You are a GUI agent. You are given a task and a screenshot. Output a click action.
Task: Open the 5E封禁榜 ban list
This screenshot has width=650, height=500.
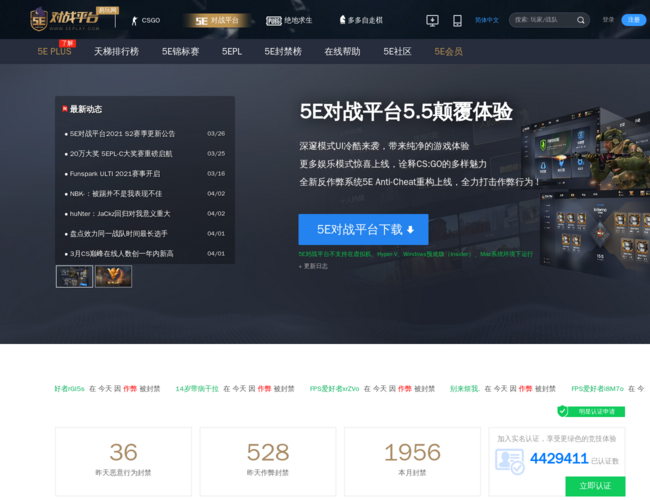coord(283,51)
